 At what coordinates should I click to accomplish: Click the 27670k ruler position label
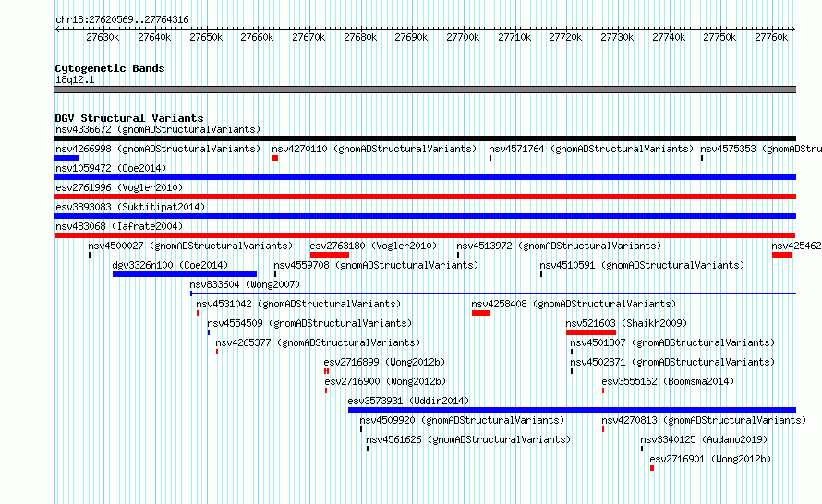[x=308, y=37]
